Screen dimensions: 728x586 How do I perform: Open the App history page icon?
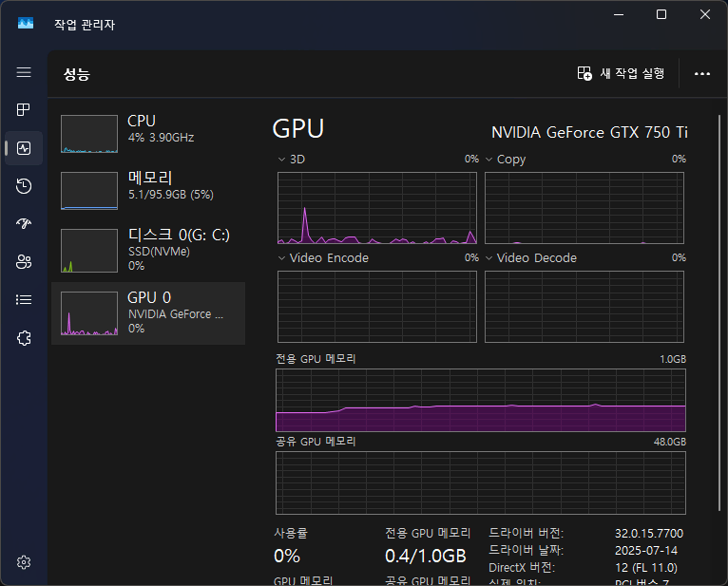[x=24, y=185]
